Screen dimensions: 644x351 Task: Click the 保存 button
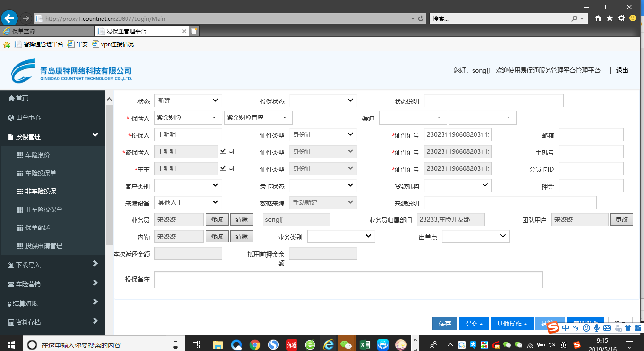[445, 324]
